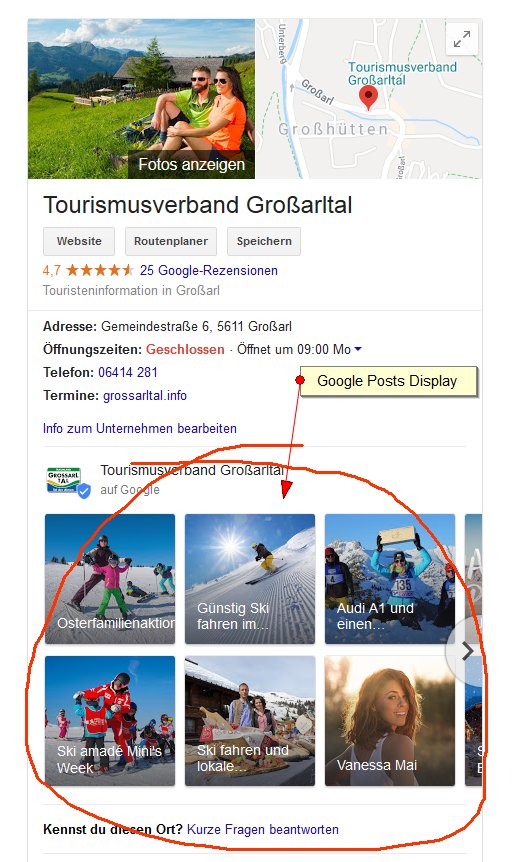Image resolution: width=514 pixels, height=862 pixels.
Task: Open the Website button
Action: point(79,241)
